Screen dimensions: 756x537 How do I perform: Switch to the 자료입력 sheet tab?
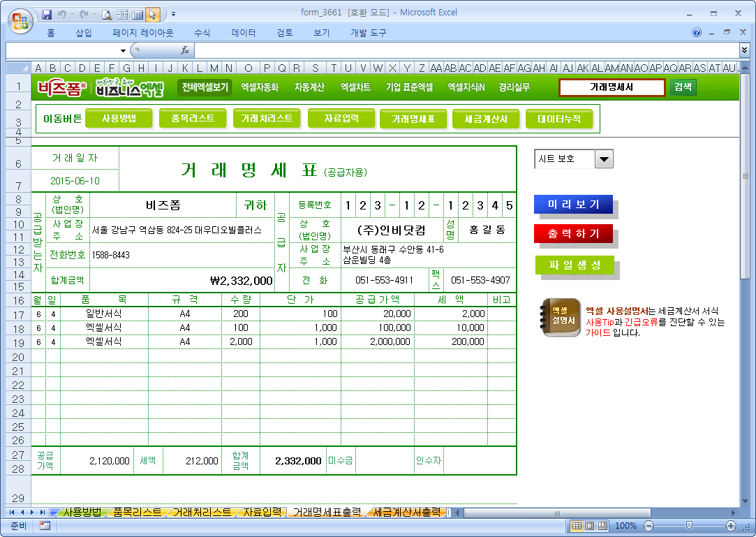point(262,513)
